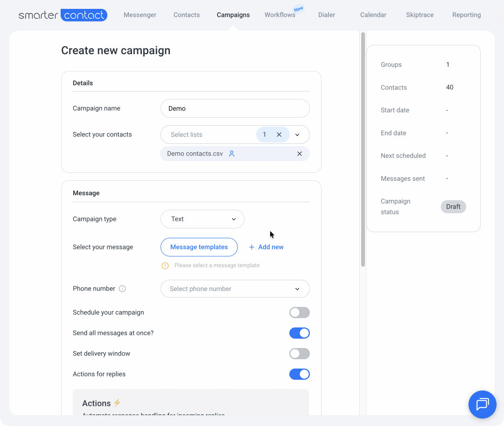Click the warning icon beside template notice

click(x=165, y=265)
